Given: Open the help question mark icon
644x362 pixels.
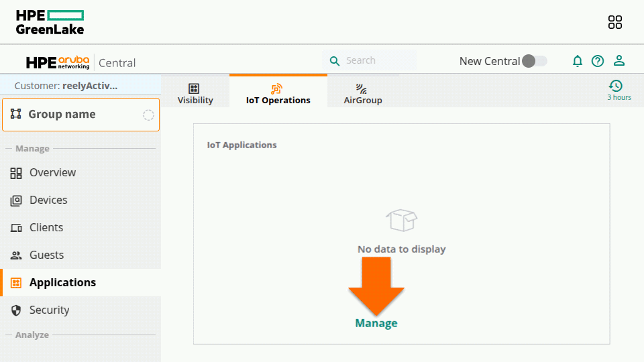Looking at the screenshot, I should 598,61.
